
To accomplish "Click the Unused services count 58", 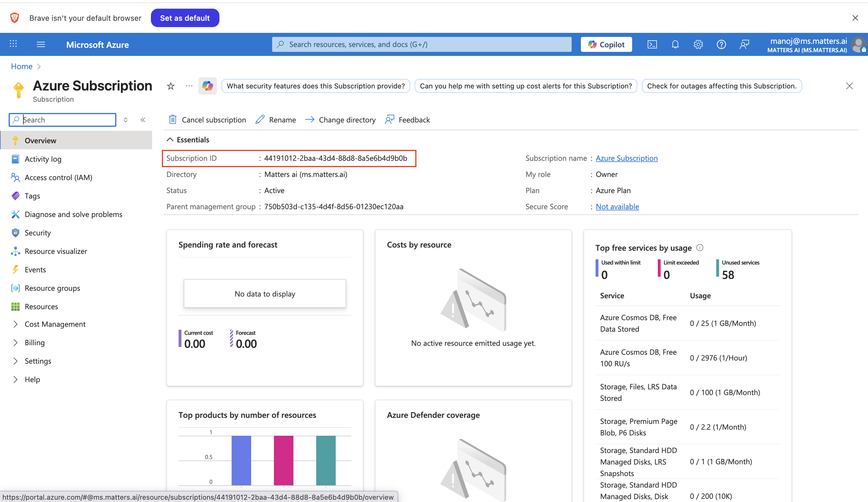I will pos(728,275).
